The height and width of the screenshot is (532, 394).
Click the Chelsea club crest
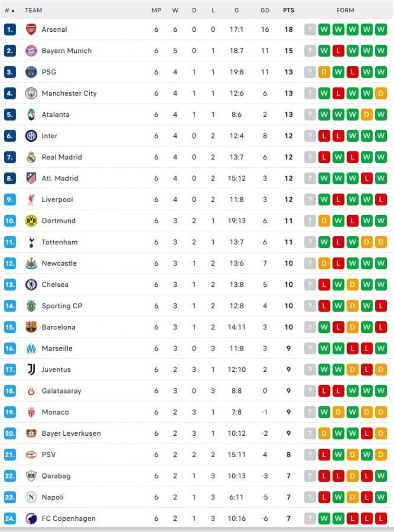click(x=31, y=284)
